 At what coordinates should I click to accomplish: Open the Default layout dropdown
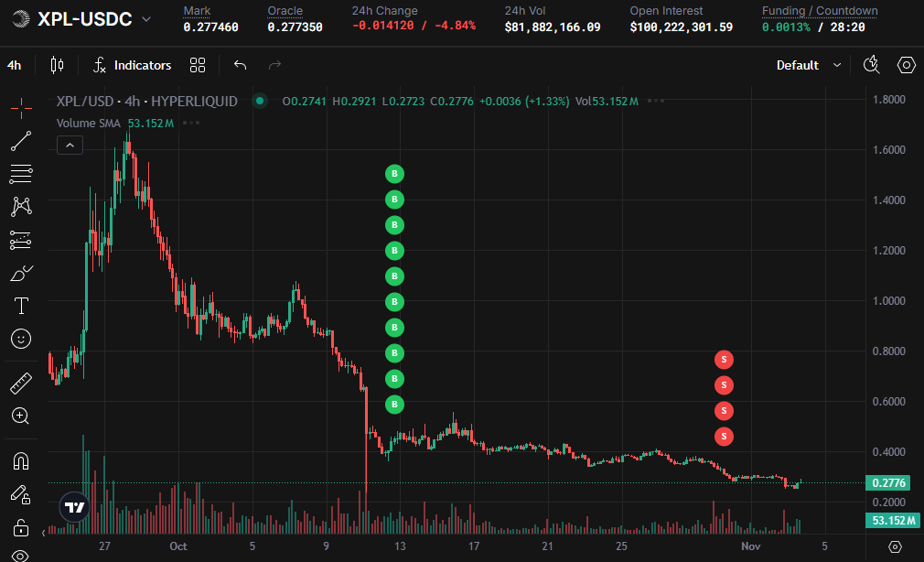[x=809, y=65]
